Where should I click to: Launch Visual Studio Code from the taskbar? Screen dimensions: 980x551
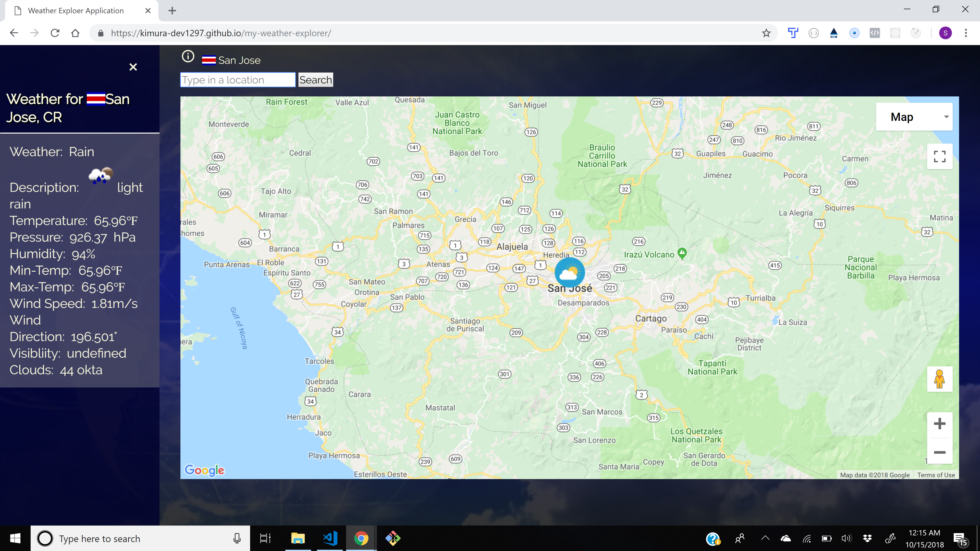pos(329,538)
